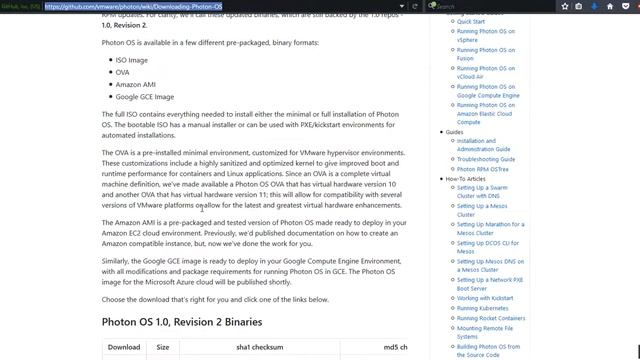The image size is (640, 360).
Task: Click the '1.0, Revision 2.' bold text
Action: click(x=124, y=25)
